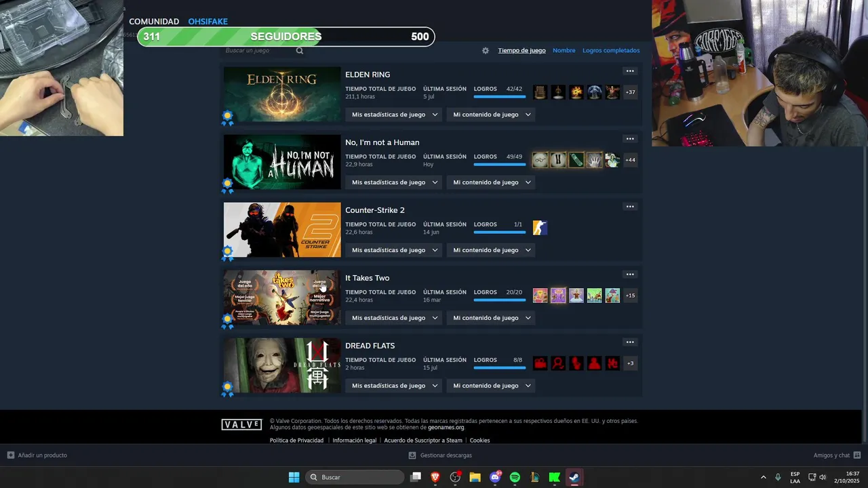Open No, I'm not a Human options menu
Screen dimensions: 868x488
click(630, 139)
